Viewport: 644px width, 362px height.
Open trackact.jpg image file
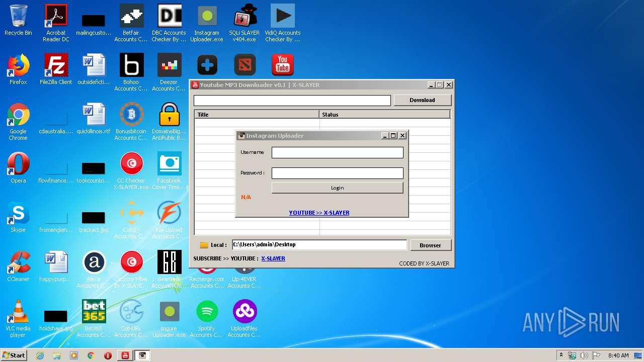point(94,220)
